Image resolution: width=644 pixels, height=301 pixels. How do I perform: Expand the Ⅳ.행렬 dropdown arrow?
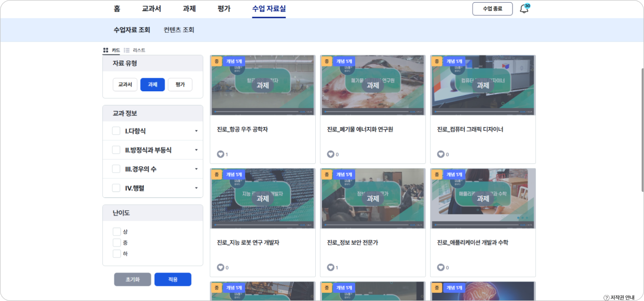196,188
